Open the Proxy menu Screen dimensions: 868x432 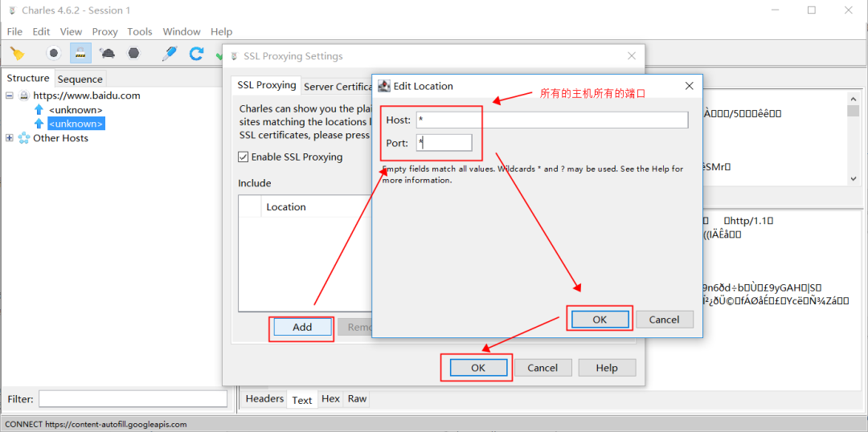[x=104, y=31]
